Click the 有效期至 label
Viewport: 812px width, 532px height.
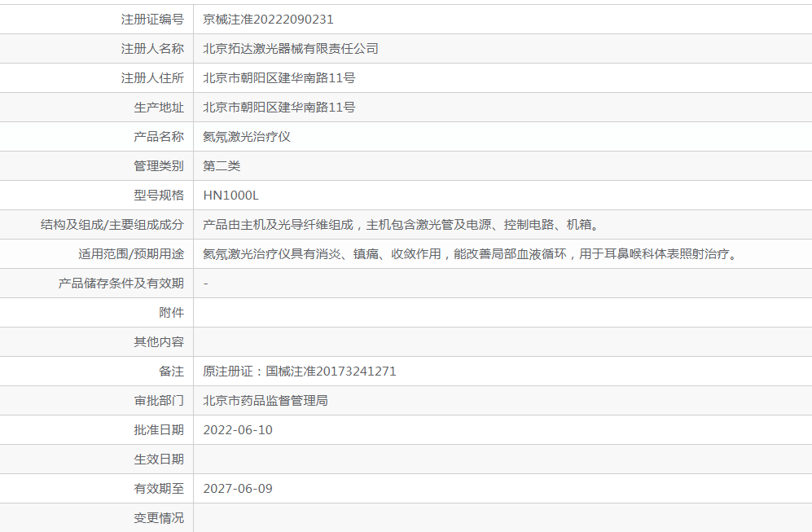point(159,489)
